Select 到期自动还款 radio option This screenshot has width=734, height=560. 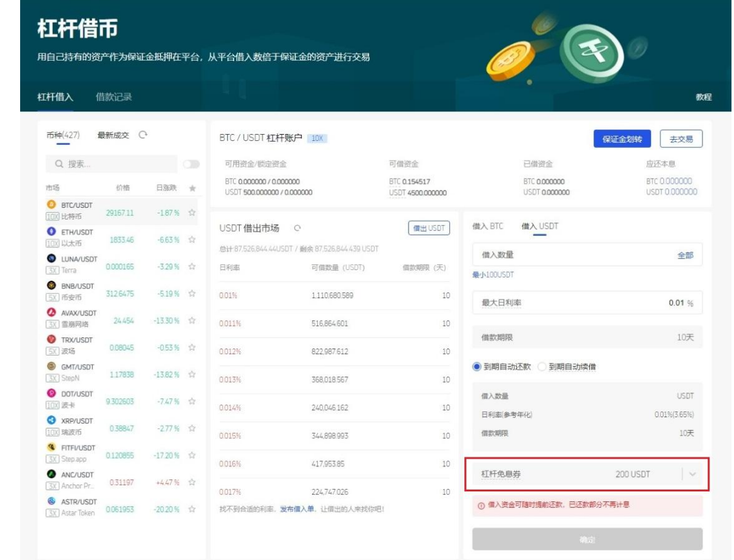(x=477, y=367)
